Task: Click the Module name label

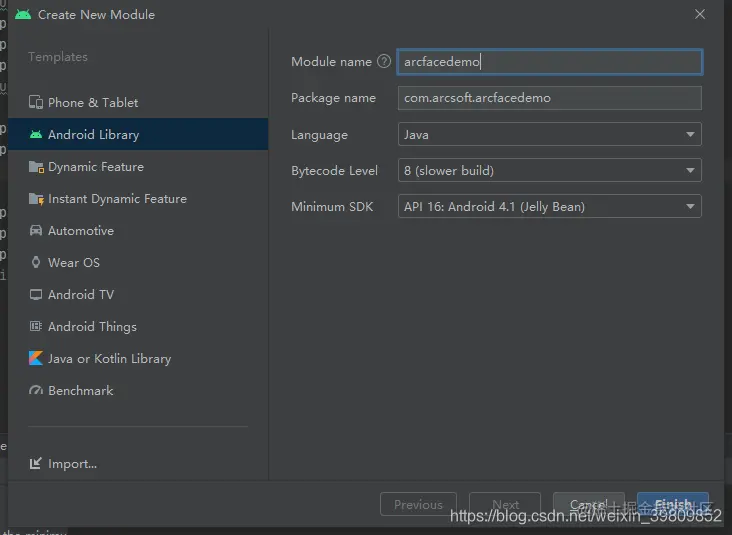Action: pos(331,62)
